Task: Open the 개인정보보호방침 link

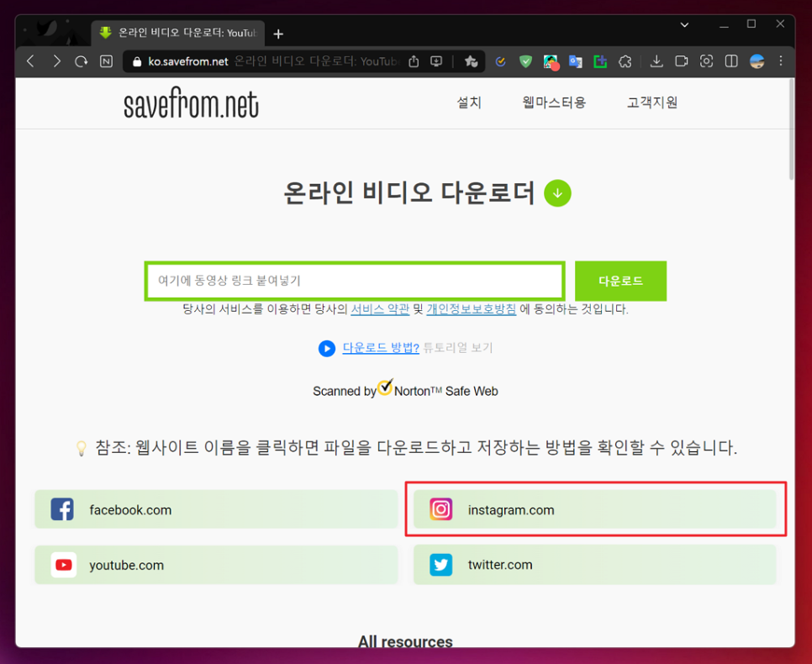Action: (x=472, y=309)
